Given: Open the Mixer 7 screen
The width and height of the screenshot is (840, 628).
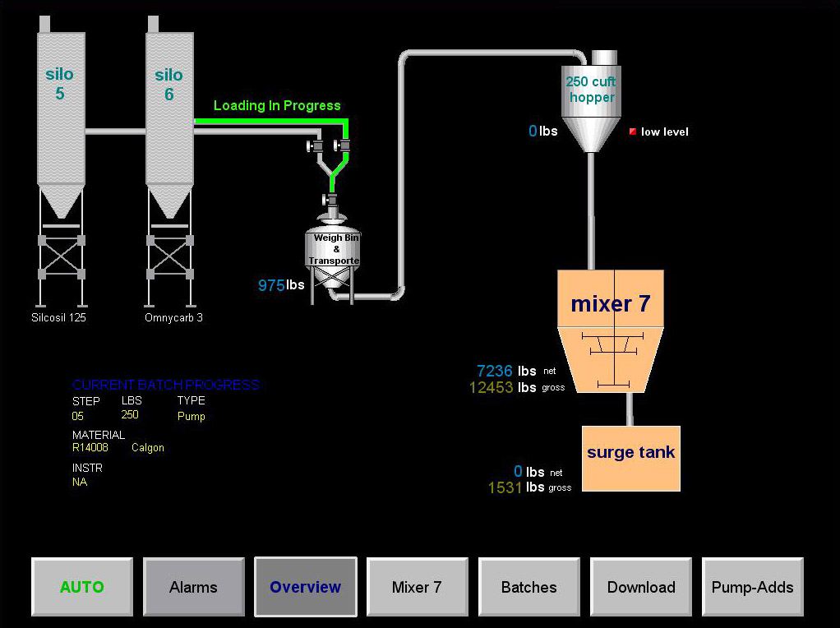Looking at the screenshot, I should (417, 587).
